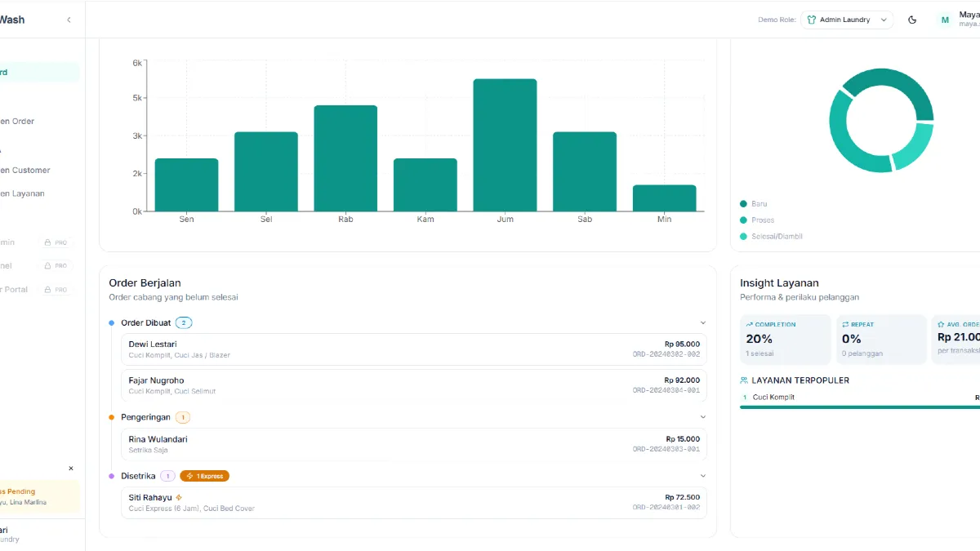This screenshot has width=980, height=551.
Task: Open the Admin Laundry demo role dropdown
Action: (x=847, y=20)
